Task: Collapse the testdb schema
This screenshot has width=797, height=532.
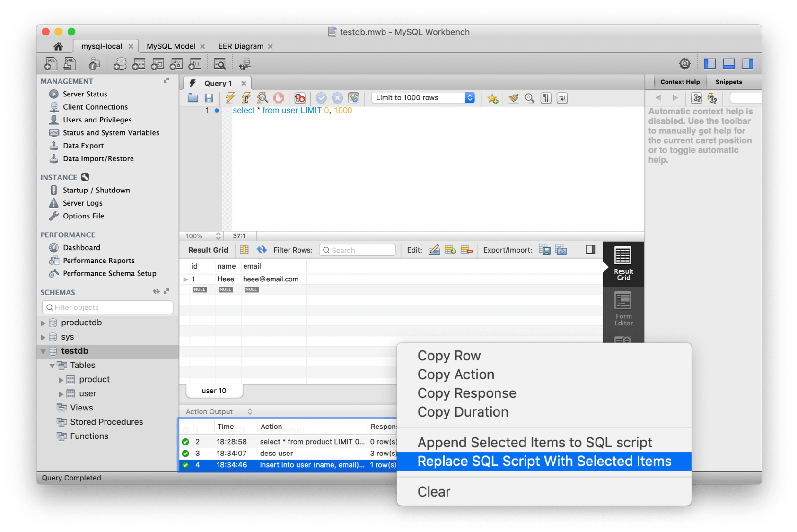Action: pyautogui.click(x=43, y=351)
